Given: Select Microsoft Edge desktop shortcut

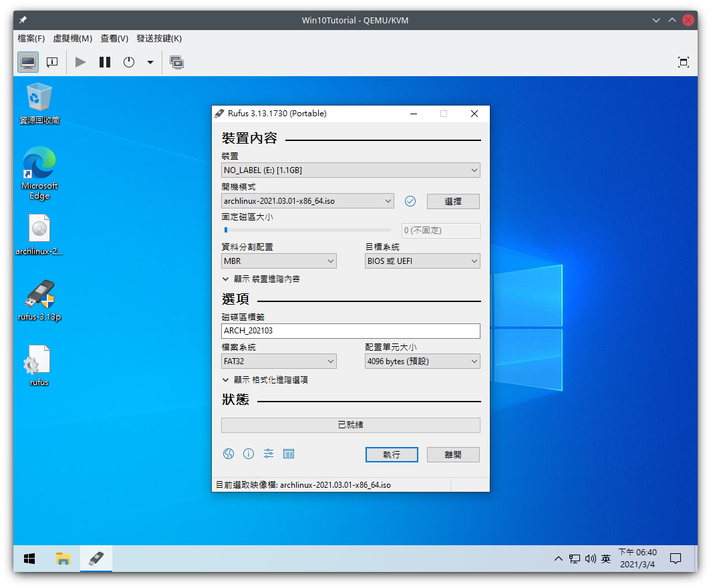Looking at the screenshot, I should coord(39,173).
